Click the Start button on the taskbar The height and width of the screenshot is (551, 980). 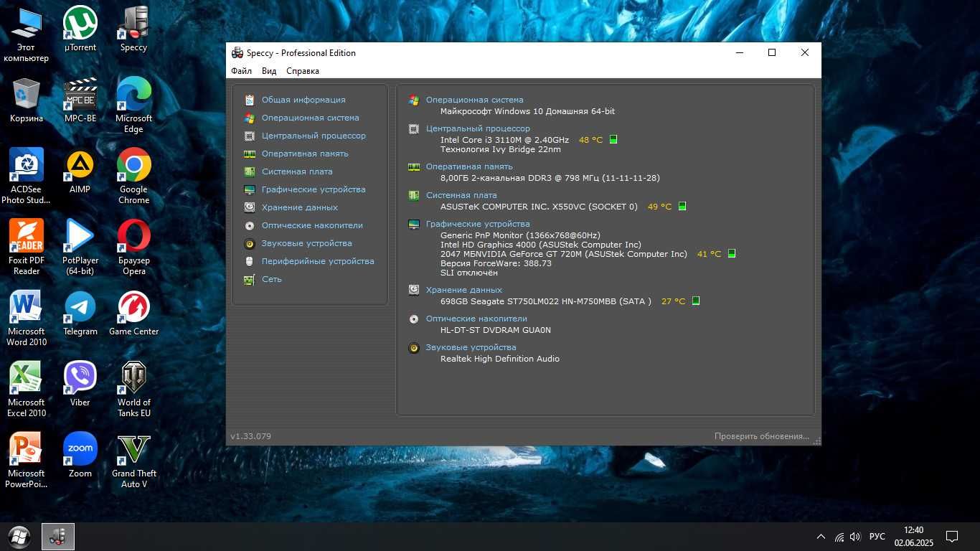[x=19, y=537]
